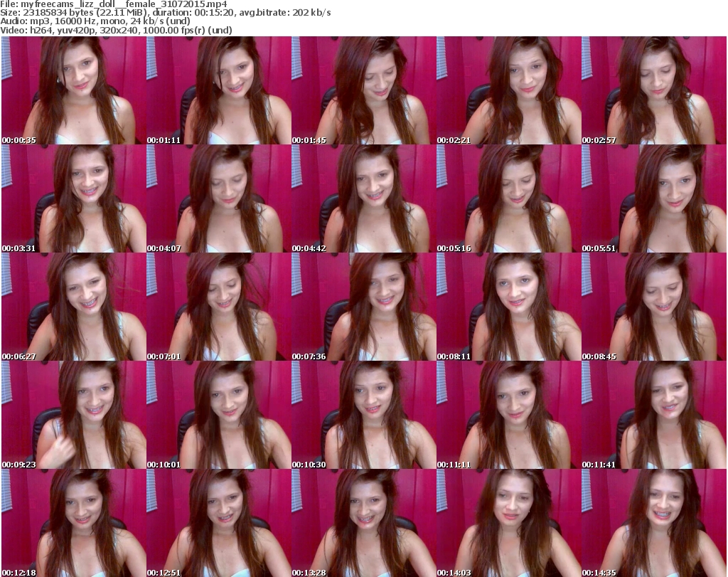Click the final thumbnail at 00:14:35
This screenshot has height=577, width=728.
[653, 523]
